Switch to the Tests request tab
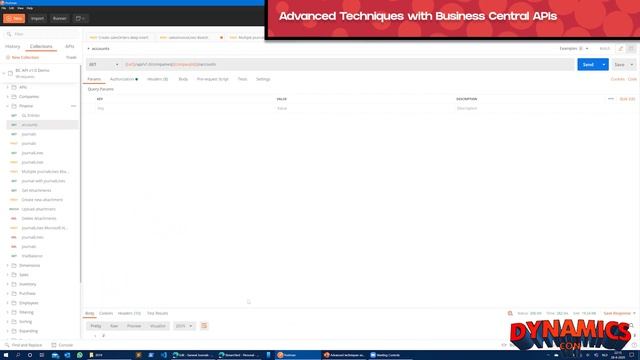The width and height of the screenshot is (640, 360). [242, 79]
